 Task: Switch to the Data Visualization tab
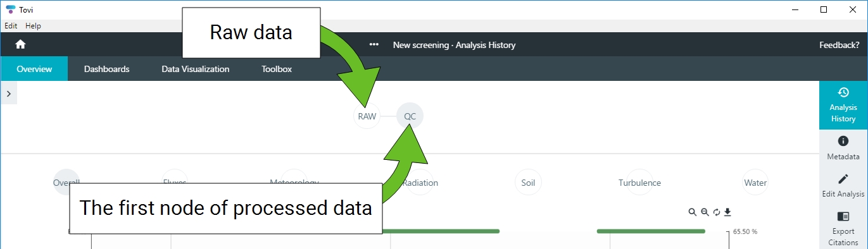196,69
